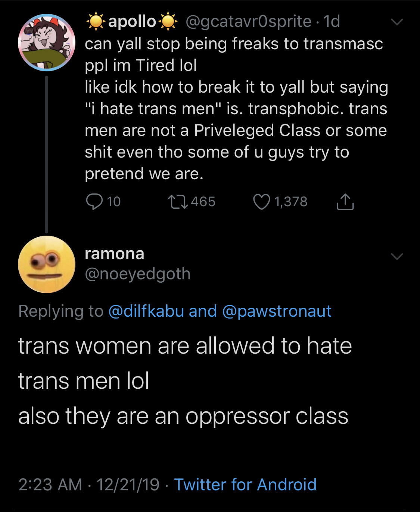Screen dimensions: 420x512
Task: Open ramona's yellow emoji profile picture
Action: [47, 264]
